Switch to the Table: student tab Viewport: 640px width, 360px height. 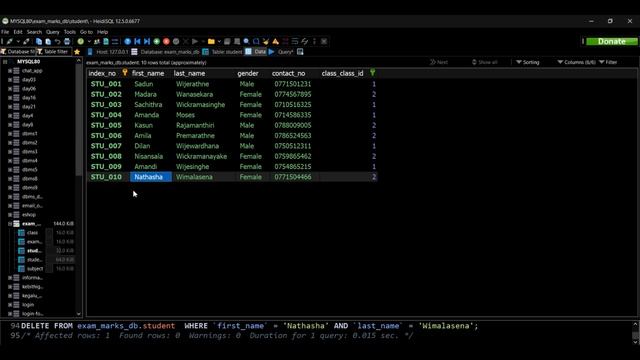pyautogui.click(x=222, y=52)
